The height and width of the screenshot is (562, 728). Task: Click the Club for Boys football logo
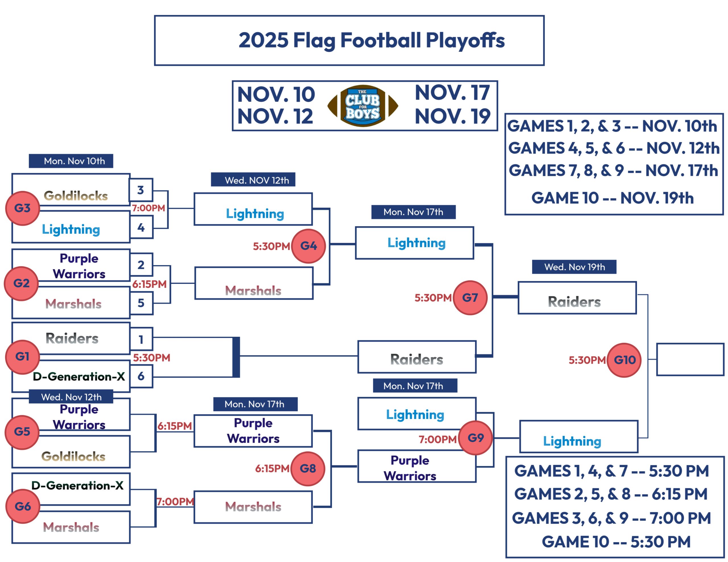(x=363, y=106)
